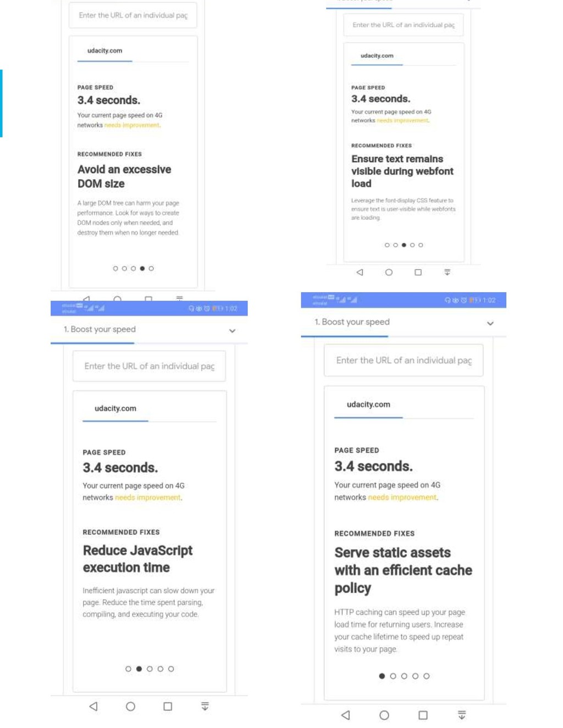Viewport: 563px width, 728px height.
Task: Select first carousel dot under Reduce JavaScript card
Action: 128,669
